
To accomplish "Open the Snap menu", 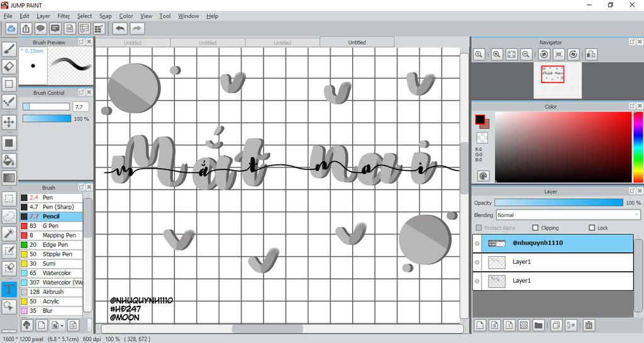I will [x=106, y=16].
